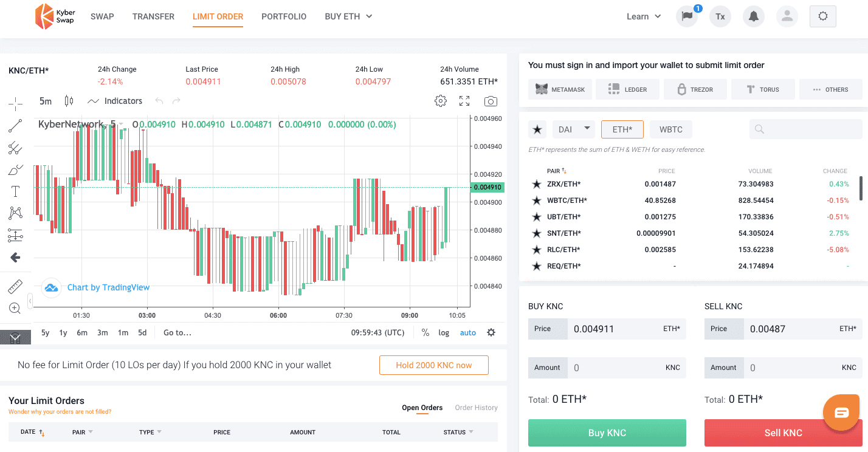
Task: Open the bell alerts icon
Action: click(754, 16)
